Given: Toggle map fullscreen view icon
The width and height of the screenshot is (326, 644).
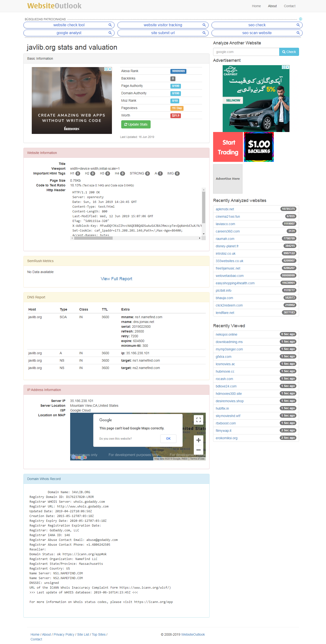Looking at the screenshot, I should (199, 420).
